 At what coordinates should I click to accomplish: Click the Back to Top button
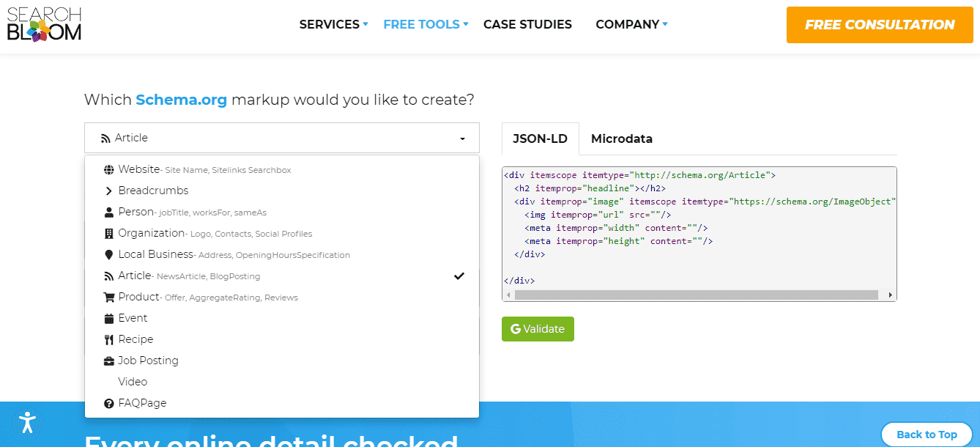point(927,435)
